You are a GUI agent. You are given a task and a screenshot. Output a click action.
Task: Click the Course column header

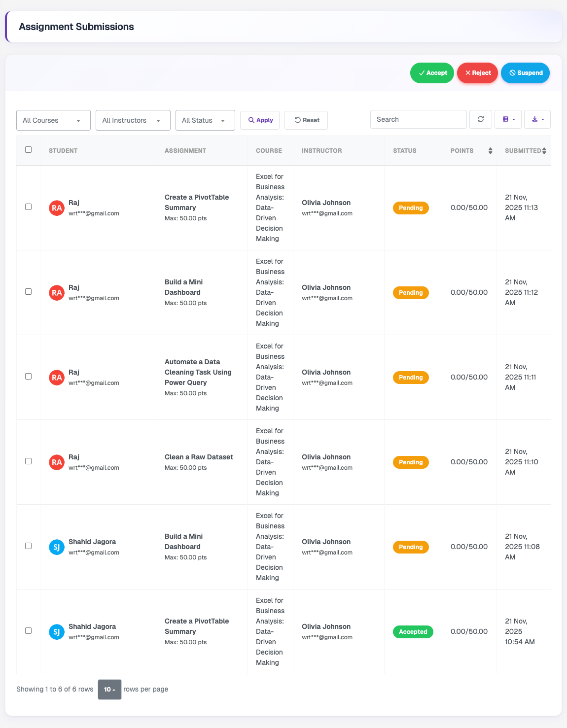(x=269, y=151)
